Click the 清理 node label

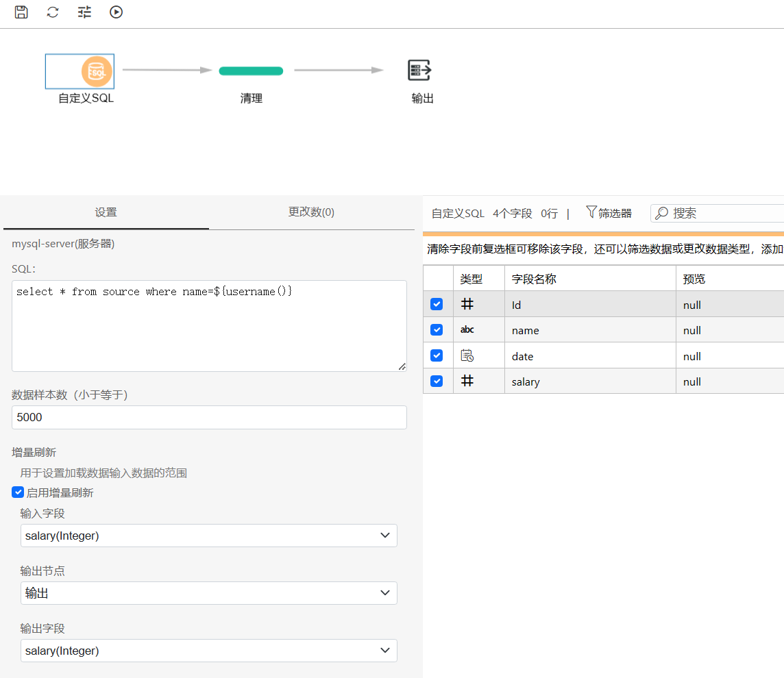coord(251,98)
